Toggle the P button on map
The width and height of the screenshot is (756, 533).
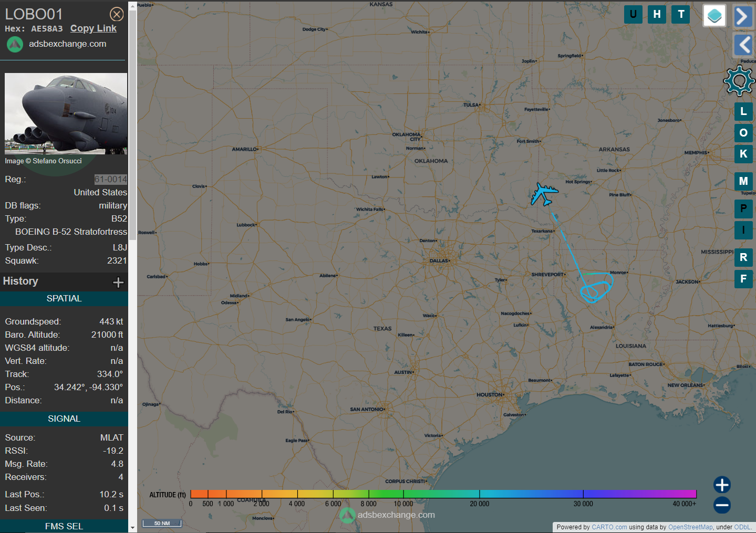(x=743, y=208)
